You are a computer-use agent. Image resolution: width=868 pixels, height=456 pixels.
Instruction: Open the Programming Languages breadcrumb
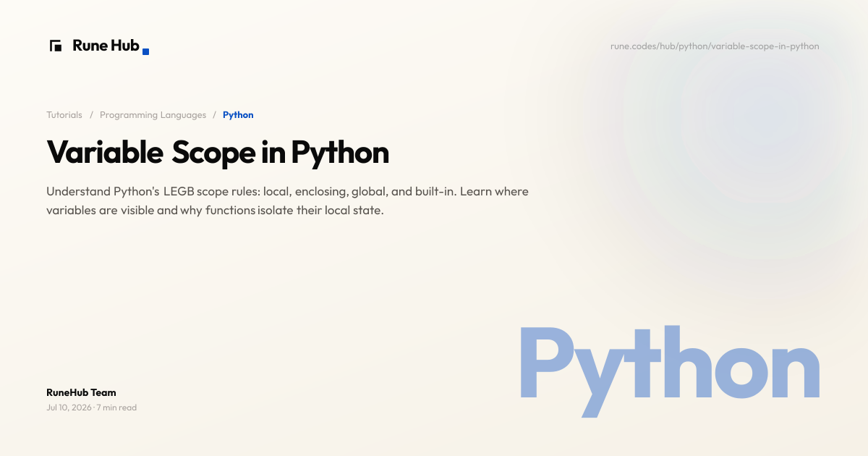coord(153,115)
